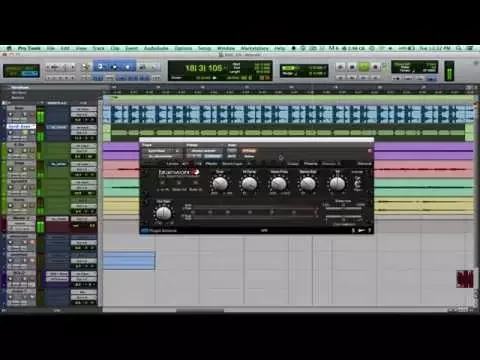The width and height of the screenshot is (480, 360).
Task: Open the Pro Tools application menu
Action: pos(29,48)
